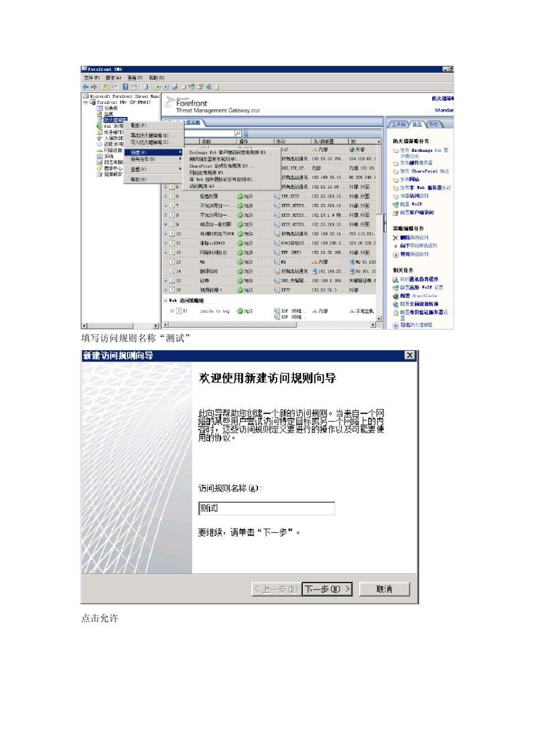Choose 刷新(F) in the context menu

coord(153,125)
